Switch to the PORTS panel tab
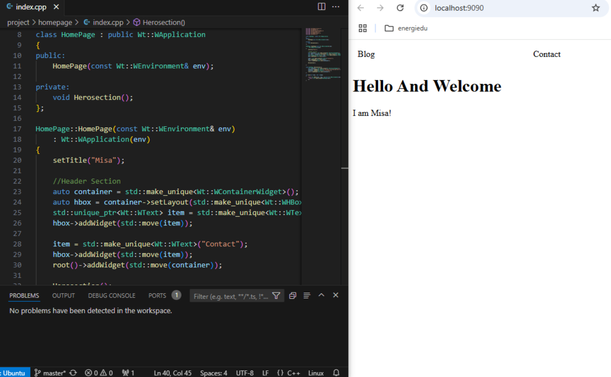 tap(157, 296)
